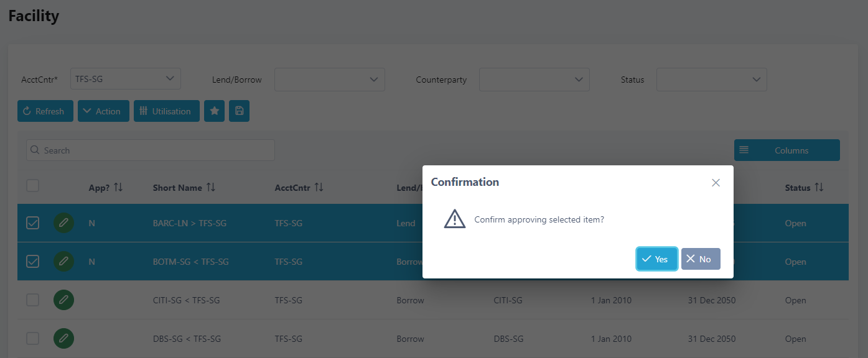Open the AcctCntr TFS-SG dropdown
This screenshot has width=868, height=358.
(126, 79)
